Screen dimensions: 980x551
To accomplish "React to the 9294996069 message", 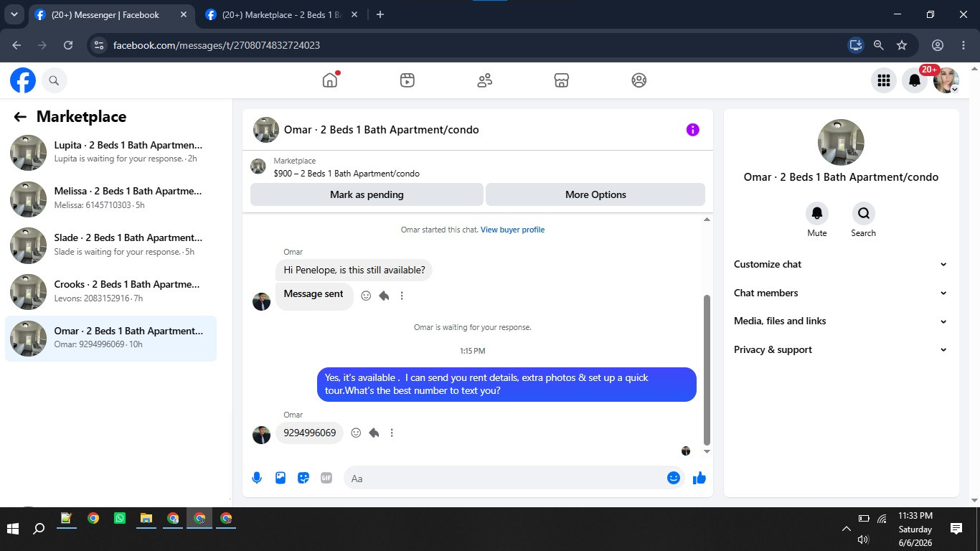I will click(x=356, y=433).
